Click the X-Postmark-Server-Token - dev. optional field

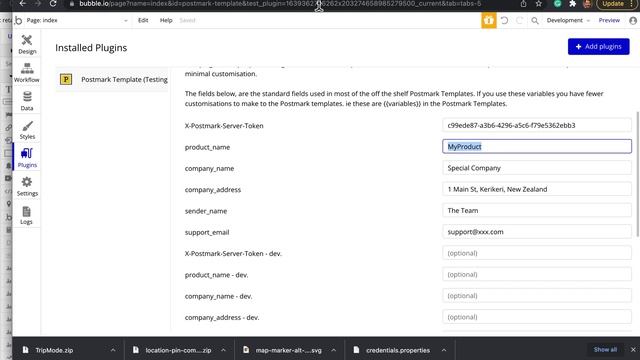point(537,253)
